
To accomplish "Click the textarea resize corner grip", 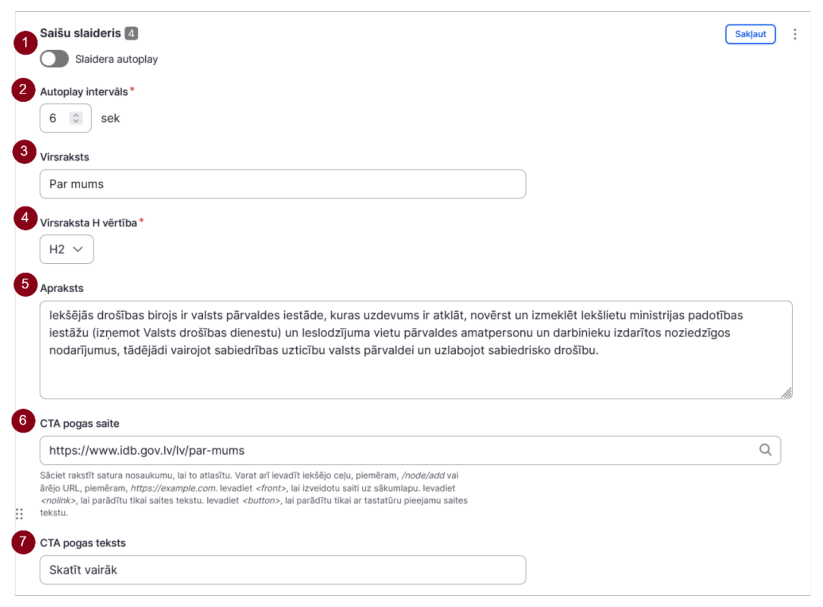I will [x=786, y=393].
